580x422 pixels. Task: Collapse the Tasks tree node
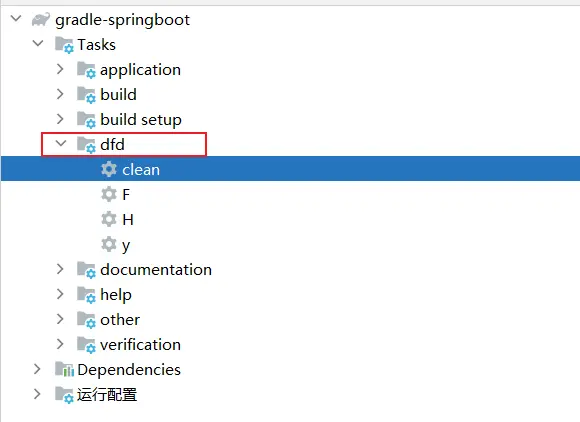[x=38, y=43]
